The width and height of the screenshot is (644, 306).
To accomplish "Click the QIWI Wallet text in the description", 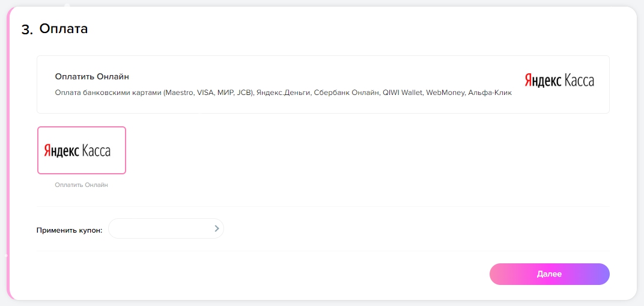I will tap(402, 93).
